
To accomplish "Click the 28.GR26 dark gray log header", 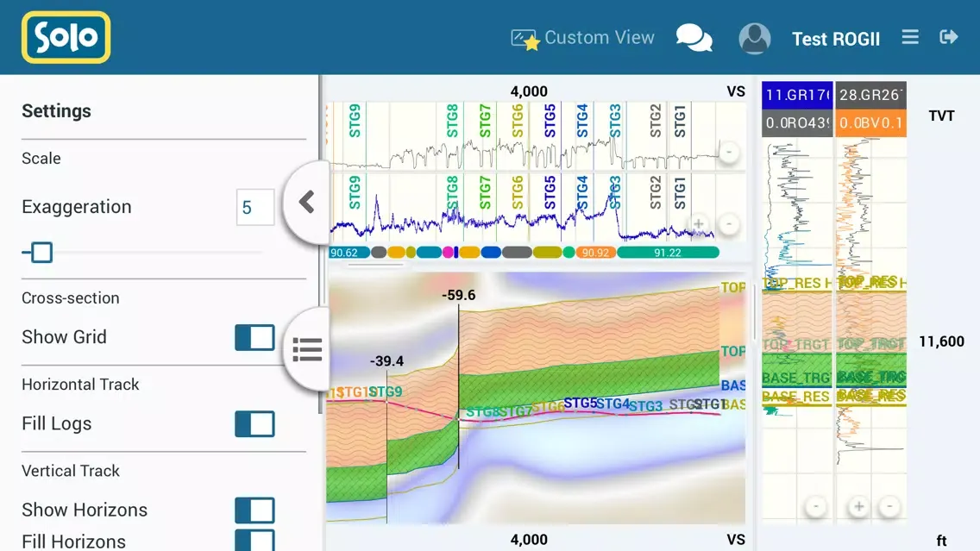I will pyautogui.click(x=870, y=95).
